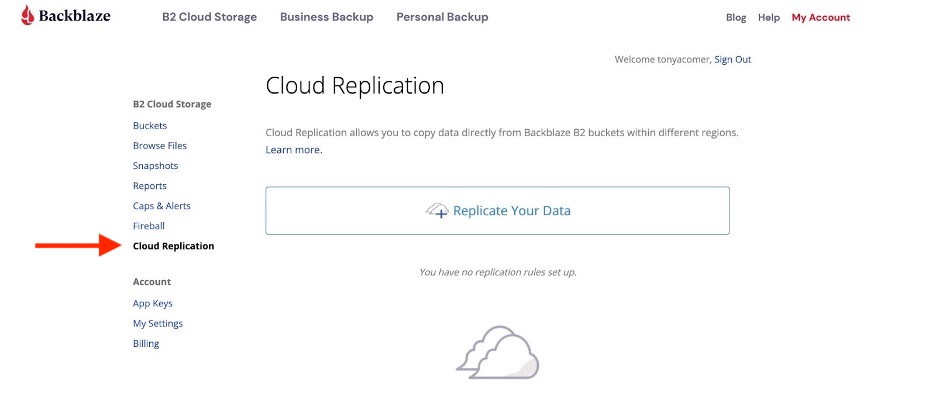View Snapshots from the sidebar
The width and height of the screenshot is (936, 414).
[155, 166]
